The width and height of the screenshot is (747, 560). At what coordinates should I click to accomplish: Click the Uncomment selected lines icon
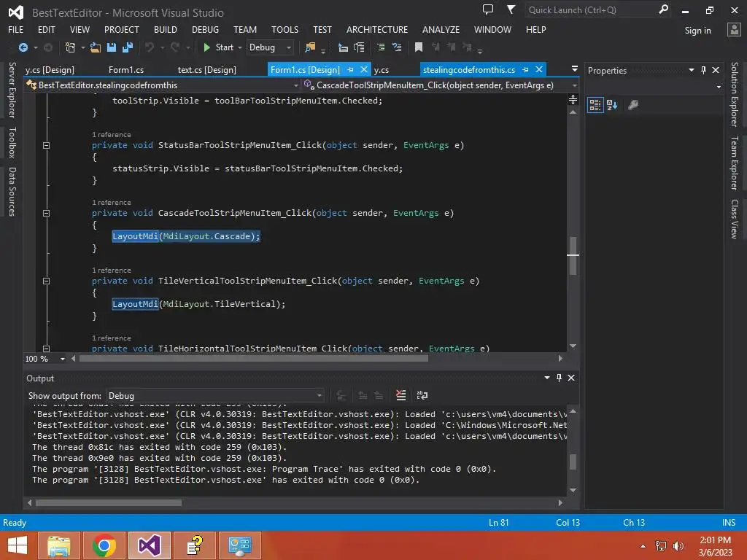click(396, 47)
